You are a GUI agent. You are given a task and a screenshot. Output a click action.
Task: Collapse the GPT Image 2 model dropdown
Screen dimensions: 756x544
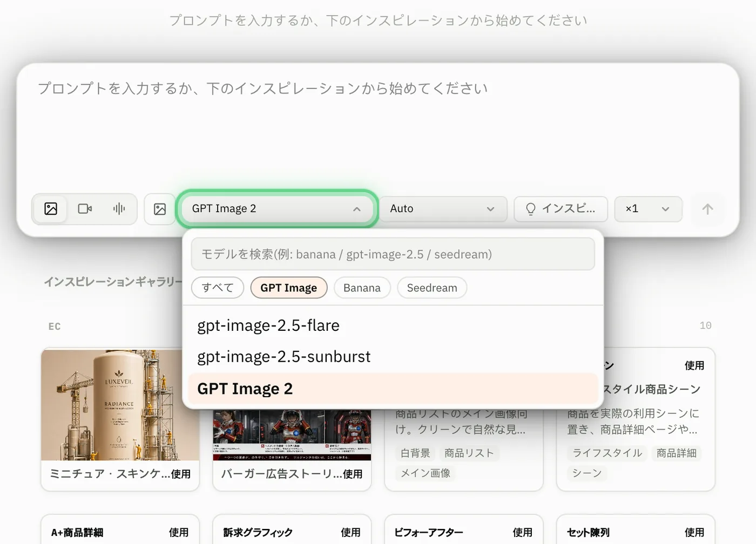pos(276,209)
